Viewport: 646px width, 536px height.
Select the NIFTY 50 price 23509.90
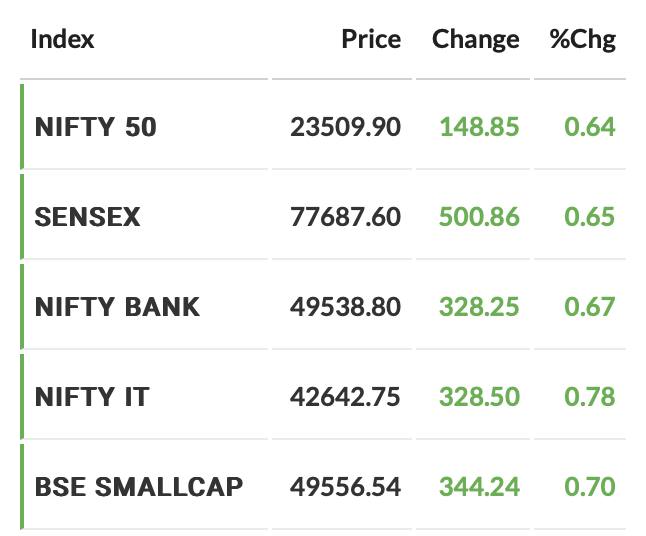click(345, 126)
